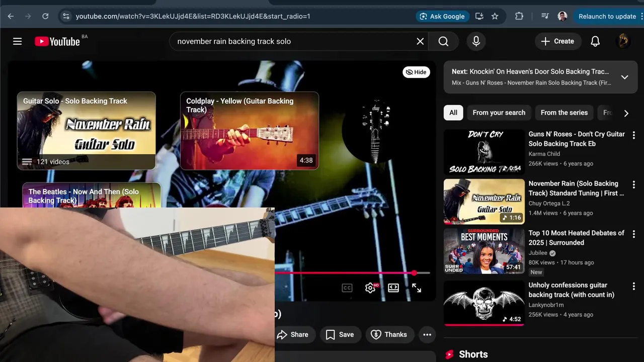This screenshot has height=362, width=644.
Task: Open Don't Cry Solo Backing Track thumbnail
Action: click(484, 152)
